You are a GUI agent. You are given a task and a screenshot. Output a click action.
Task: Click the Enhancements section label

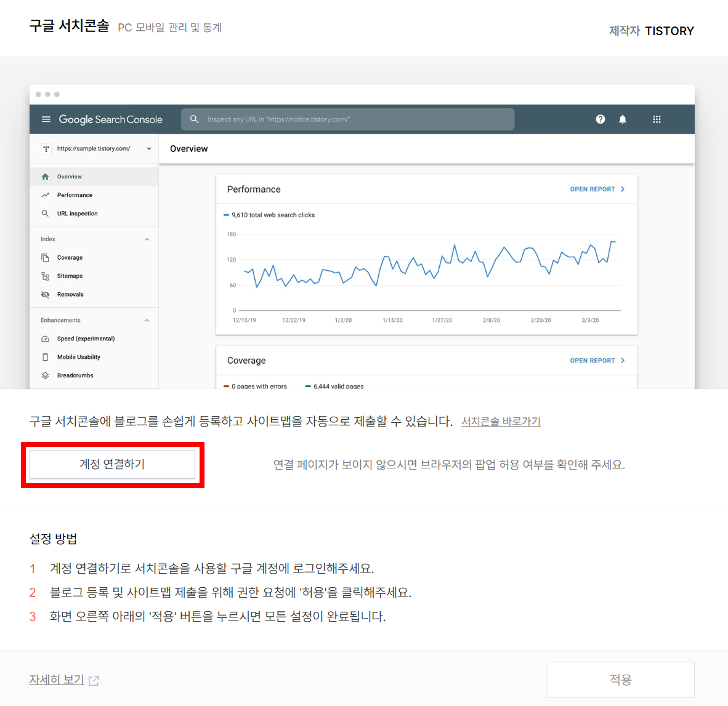tap(60, 321)
